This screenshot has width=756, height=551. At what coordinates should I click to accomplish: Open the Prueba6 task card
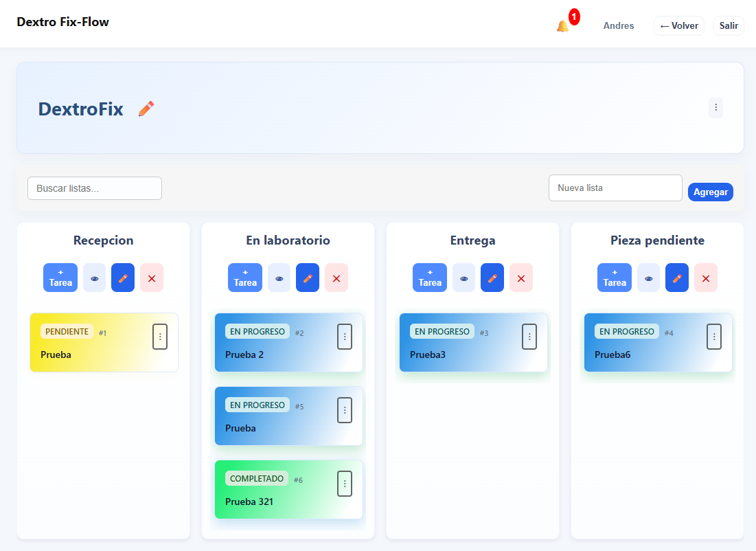coord(658,343)
